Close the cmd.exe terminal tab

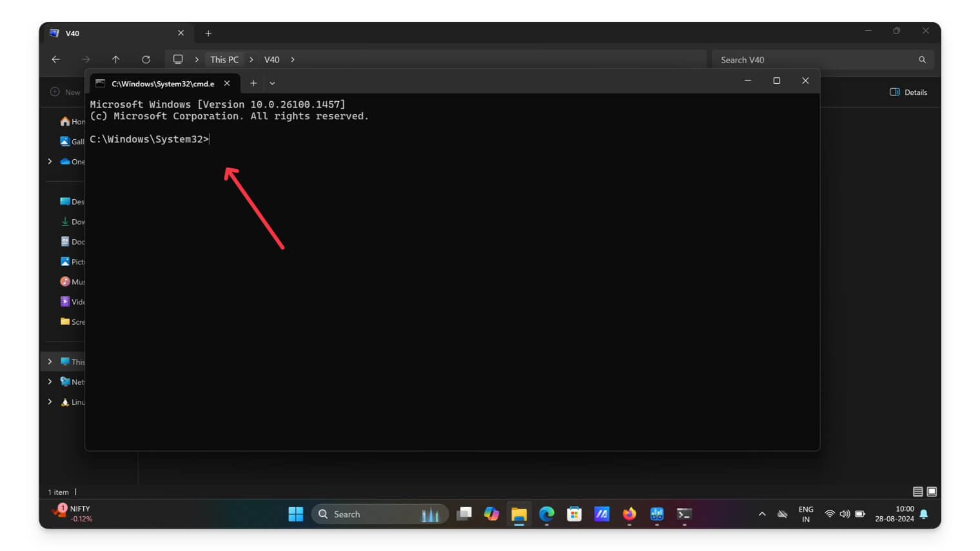[227, 83]
